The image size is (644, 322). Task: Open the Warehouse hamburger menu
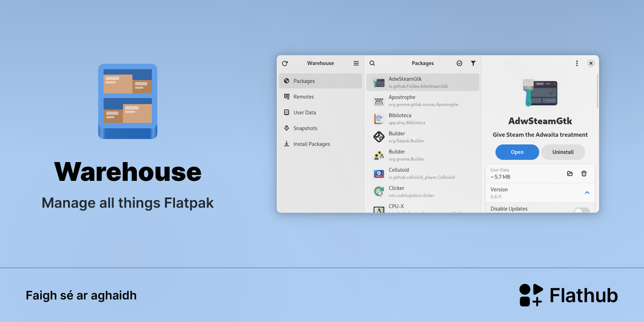pyautogui.click(x=356, y=63)
